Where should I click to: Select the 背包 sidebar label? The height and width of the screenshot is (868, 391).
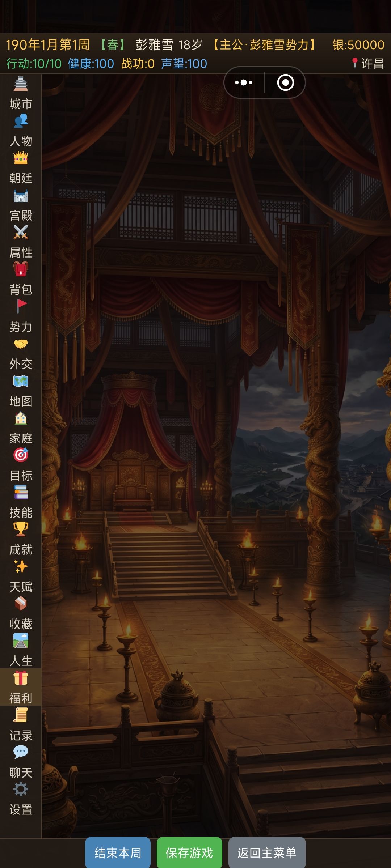pos(21,290)
